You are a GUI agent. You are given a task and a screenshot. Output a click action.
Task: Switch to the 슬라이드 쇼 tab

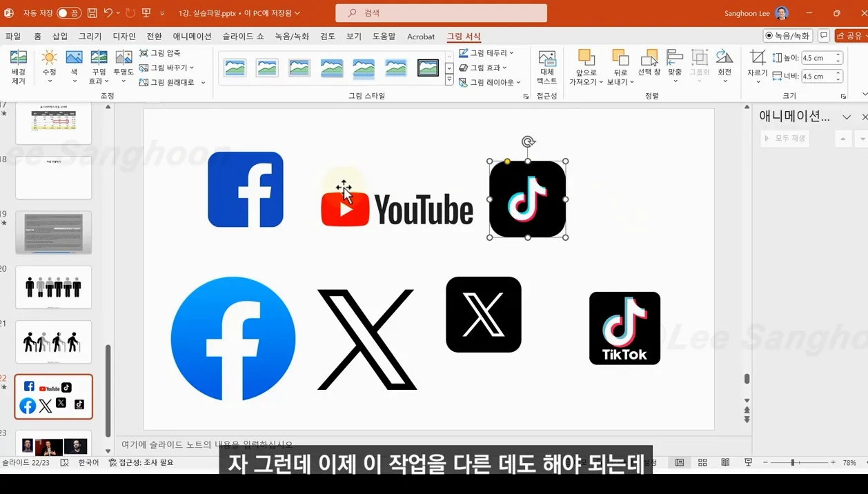point(243,37)
